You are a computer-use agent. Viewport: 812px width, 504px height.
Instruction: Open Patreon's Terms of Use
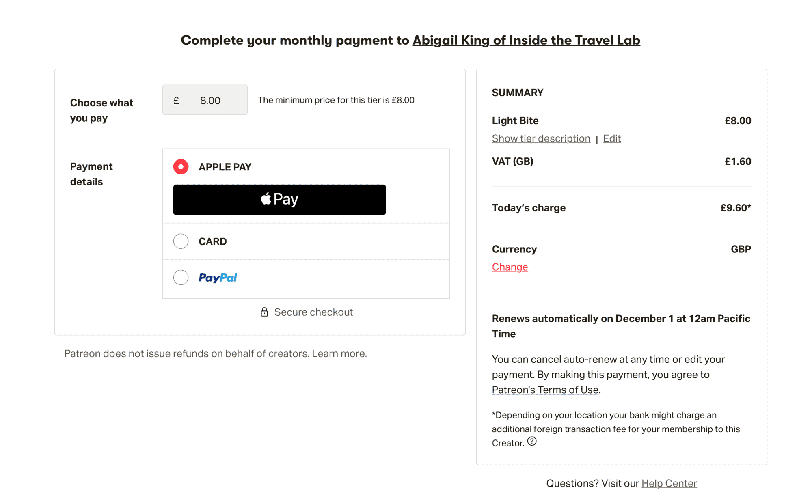[x=545, y=390]
